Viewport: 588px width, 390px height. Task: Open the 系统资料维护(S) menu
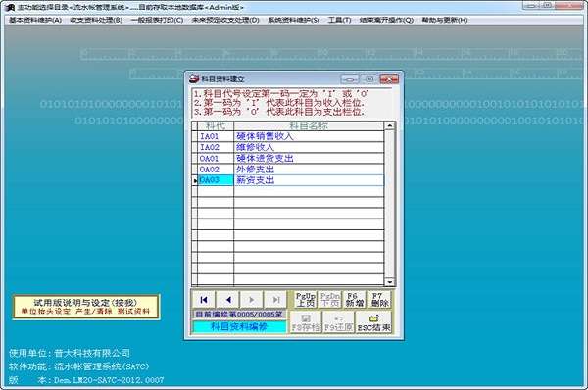pyautogui.click(x=294, y=20)
